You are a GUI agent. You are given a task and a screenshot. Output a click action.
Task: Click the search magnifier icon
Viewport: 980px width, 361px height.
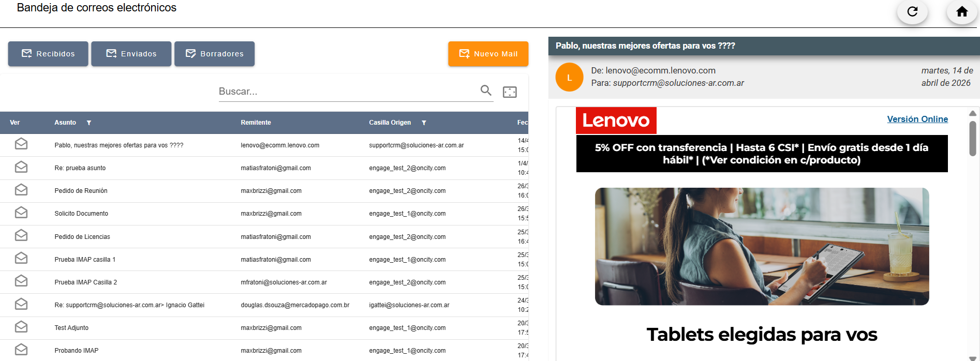coord(486,91)
